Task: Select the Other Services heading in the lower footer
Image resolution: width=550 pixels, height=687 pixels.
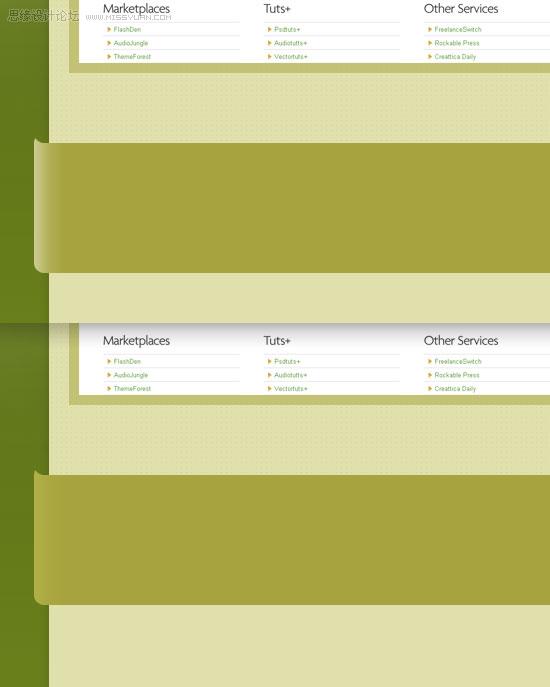Action: click(x=461, y=340)
